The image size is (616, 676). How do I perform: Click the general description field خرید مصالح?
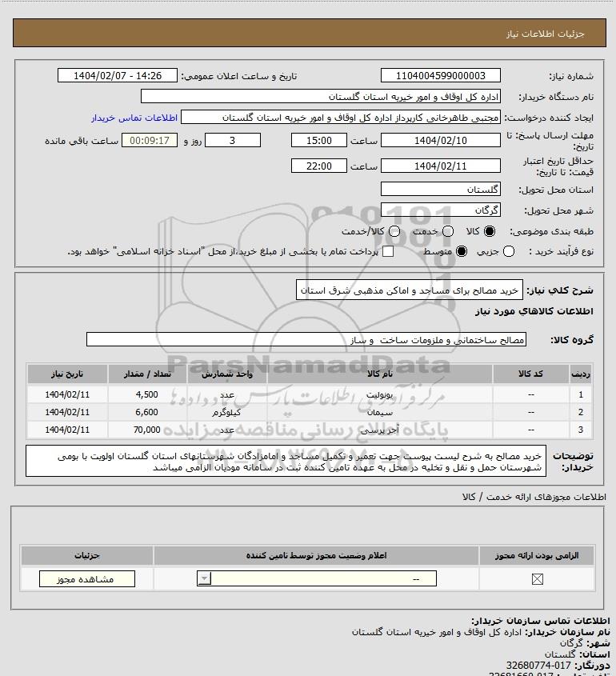tap(410, 290)
